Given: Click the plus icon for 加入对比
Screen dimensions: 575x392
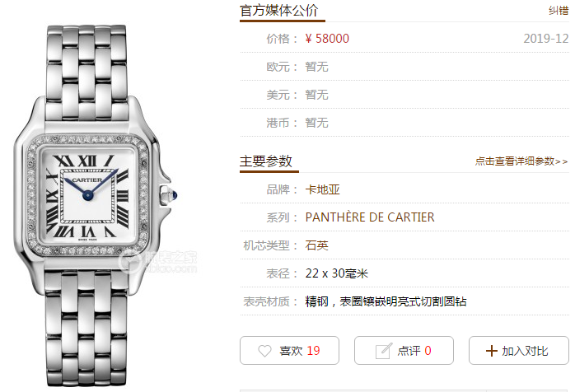Looking at the screenshot, I should click(492, 351).
